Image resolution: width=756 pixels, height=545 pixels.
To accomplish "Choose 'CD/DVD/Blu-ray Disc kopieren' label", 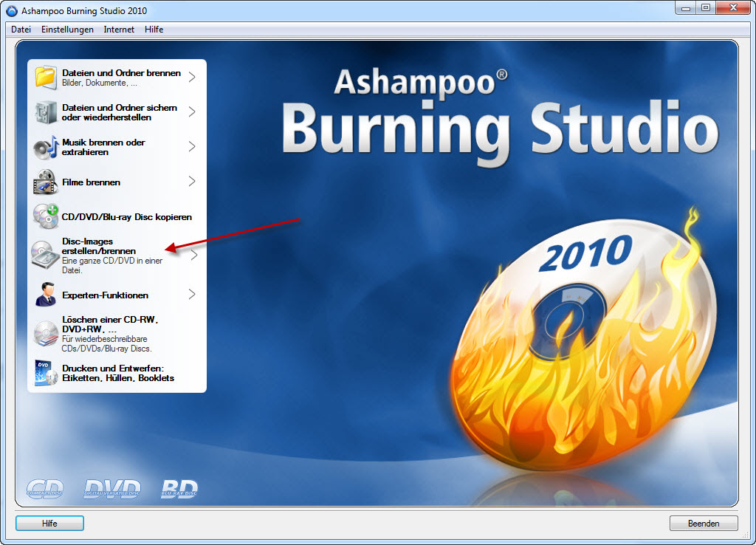I will tap(127, 217).
